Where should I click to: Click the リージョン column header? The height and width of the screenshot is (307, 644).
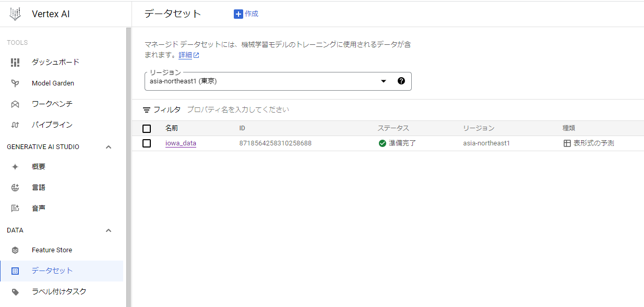coord(479,128)
